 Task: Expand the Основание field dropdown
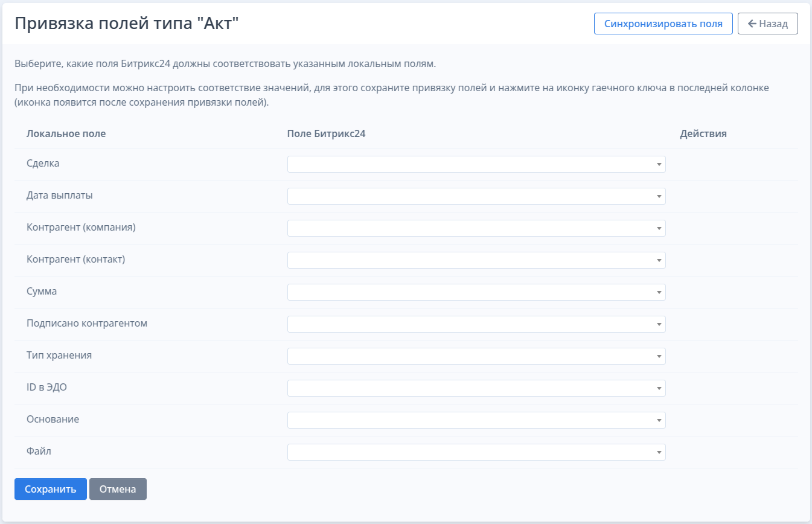tap(476, 420)
